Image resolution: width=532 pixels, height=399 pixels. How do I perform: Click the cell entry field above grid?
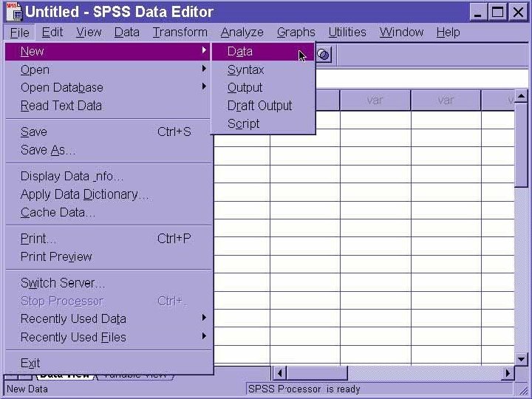pyautogui.click(x=422, y=78)
